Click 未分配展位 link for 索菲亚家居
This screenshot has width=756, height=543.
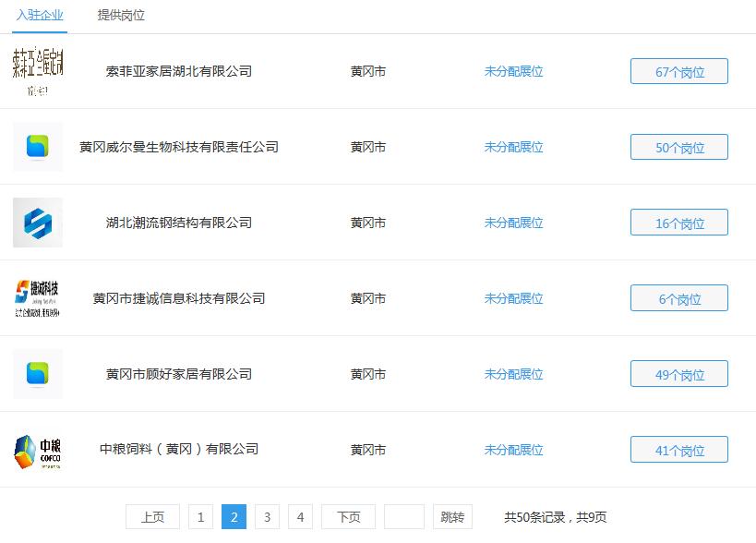click(x=513, y=71)
